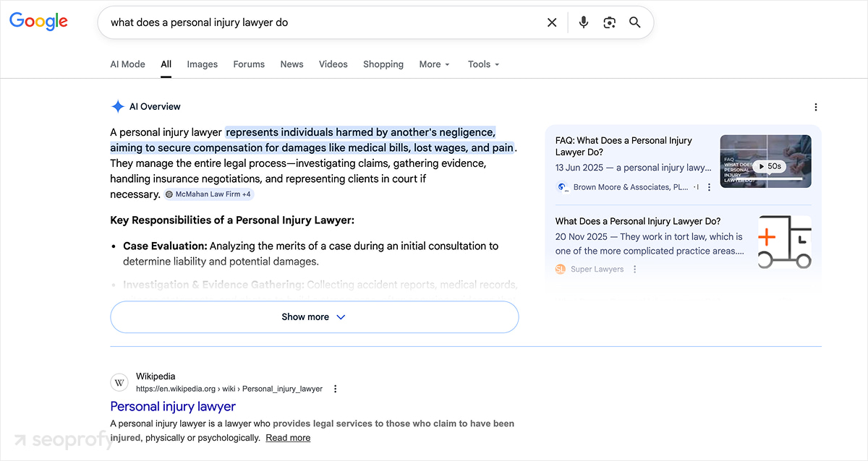Click the Read more link

[x=288, y=438]
